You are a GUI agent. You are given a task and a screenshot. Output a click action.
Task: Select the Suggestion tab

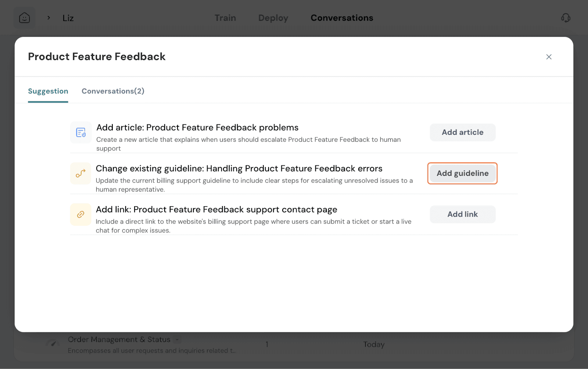pyautogui.click(x=48, y=91)
